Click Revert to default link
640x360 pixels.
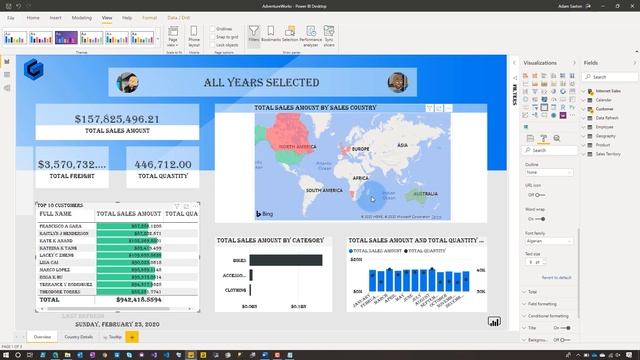[556, 278]
